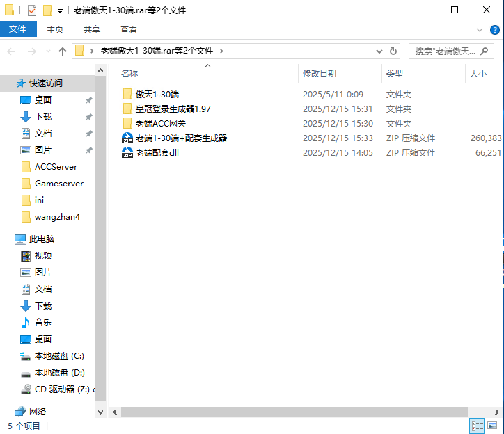Viewport: 504px width, 434px height.
Task: Open the 下载 folder under Quick Access
Action: pos(43,116)
